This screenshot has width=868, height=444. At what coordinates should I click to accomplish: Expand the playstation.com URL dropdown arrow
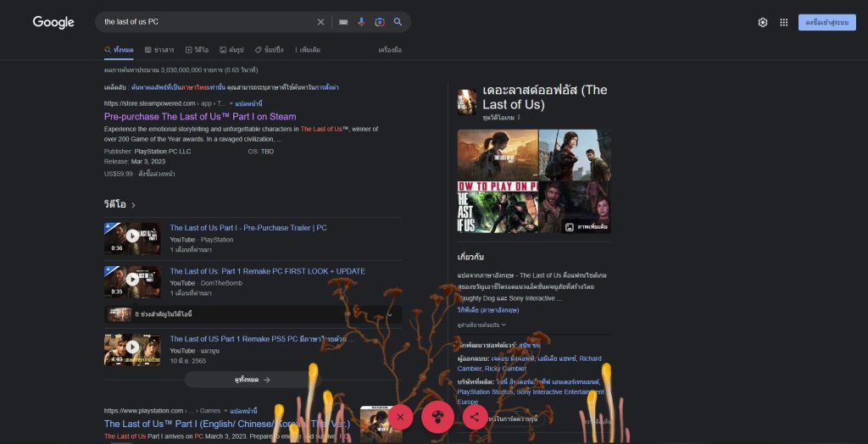(x=225, y=411)
